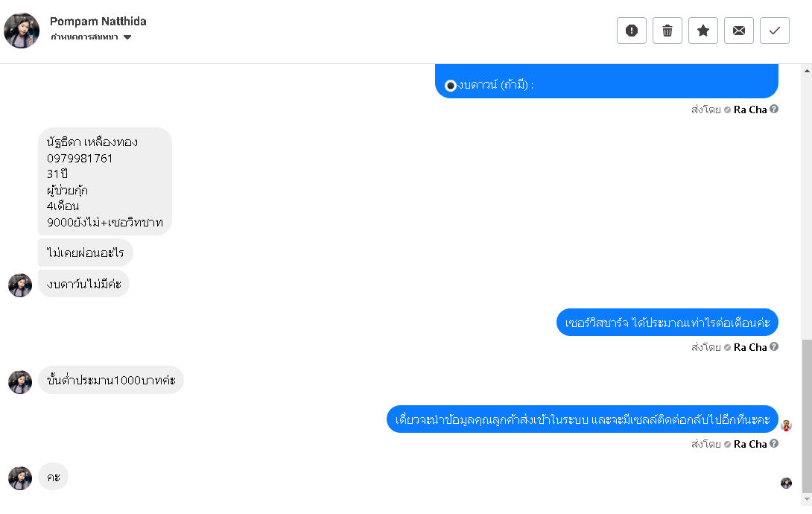The image size is (812, 514).
Task: Mark conversation done with checkmark button
Action: click(775, 31)
